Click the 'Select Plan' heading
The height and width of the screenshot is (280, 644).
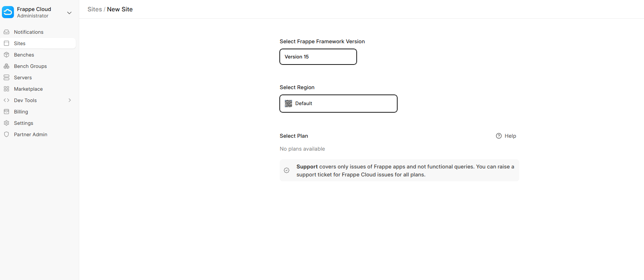[294, 136]
